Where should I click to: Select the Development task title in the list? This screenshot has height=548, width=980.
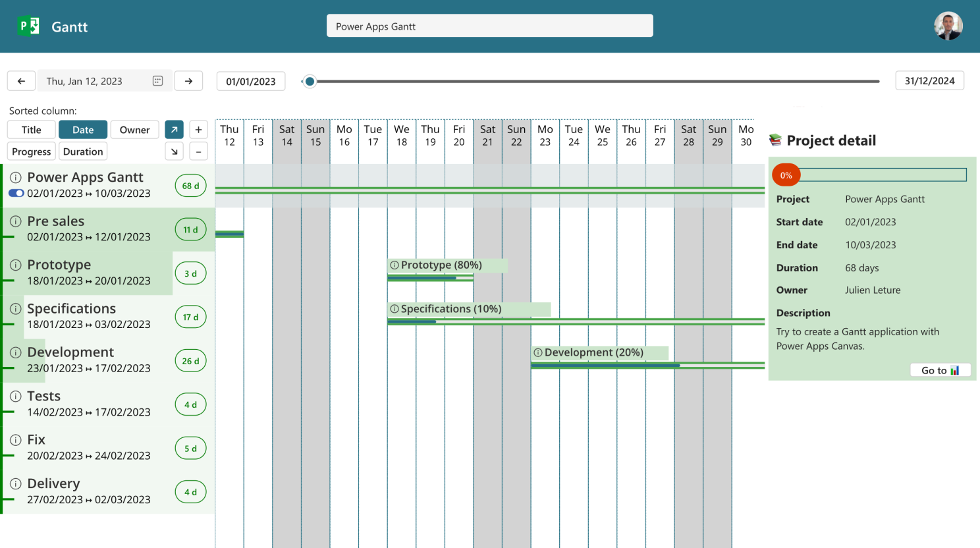(70, 352)
